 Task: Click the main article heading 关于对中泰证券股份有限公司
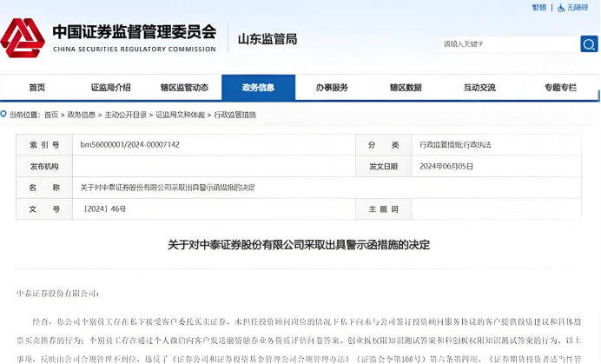pos(299,245)
